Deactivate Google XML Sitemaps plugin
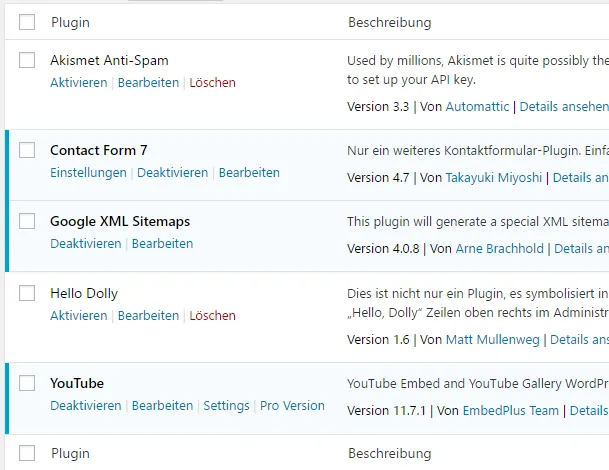The image size is (609, 470). click(x=85, y=244)
